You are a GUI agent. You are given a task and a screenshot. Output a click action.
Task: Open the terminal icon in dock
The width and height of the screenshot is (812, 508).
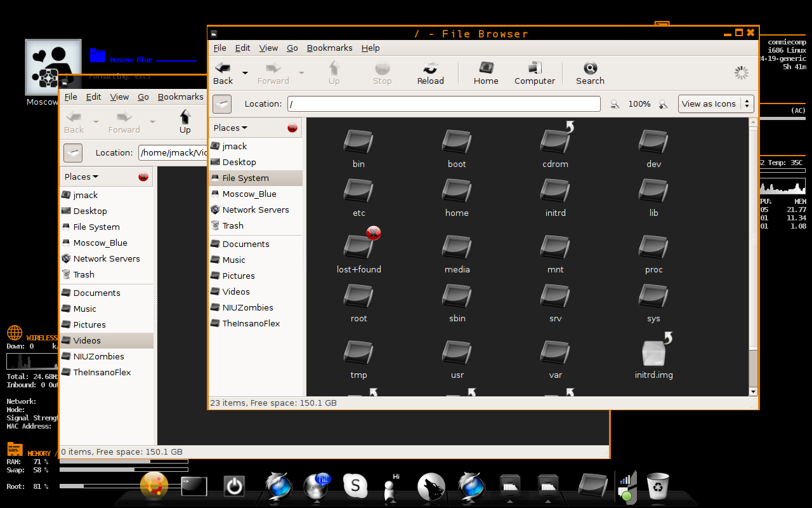[194, 486]
